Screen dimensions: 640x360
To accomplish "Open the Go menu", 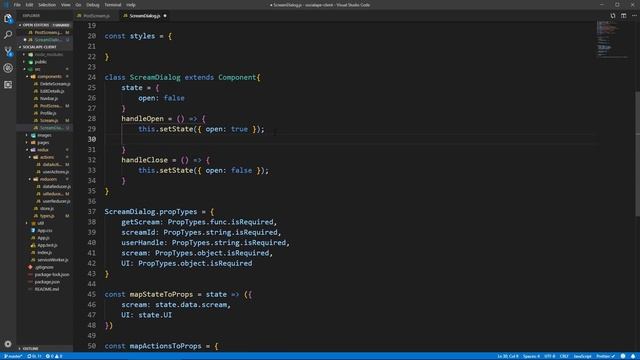I will click(78, 5).
